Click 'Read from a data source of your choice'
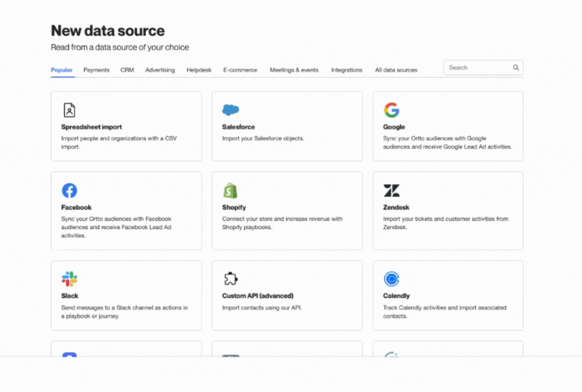The image size is (582, 392). tap(120, 47)
